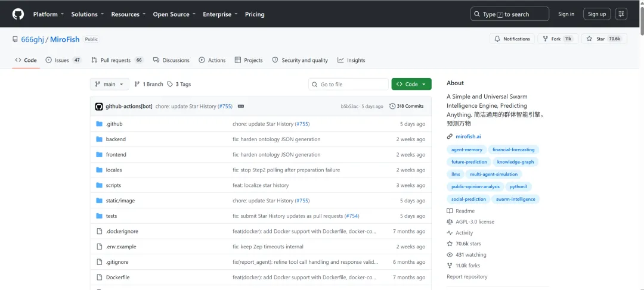This screenshot has height=290, width=644.
Task: Open 318 Commits history link
Action: (406, 106)
